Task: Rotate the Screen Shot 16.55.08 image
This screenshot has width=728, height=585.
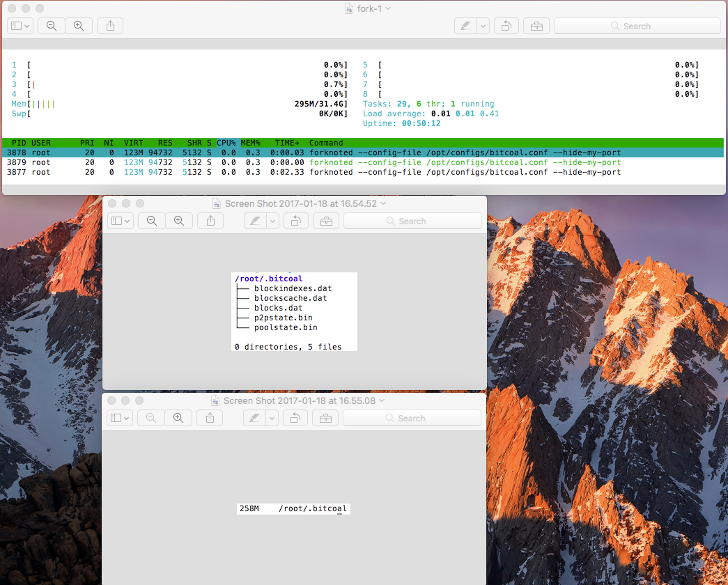Action: pyautogui.click(x=295, y=418)
